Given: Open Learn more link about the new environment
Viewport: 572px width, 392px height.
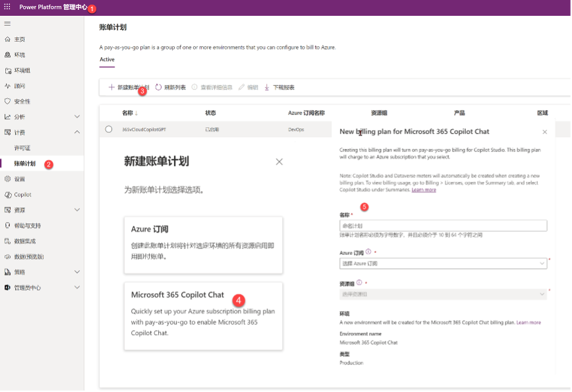Looking at the screenshot, I should 529,323.
